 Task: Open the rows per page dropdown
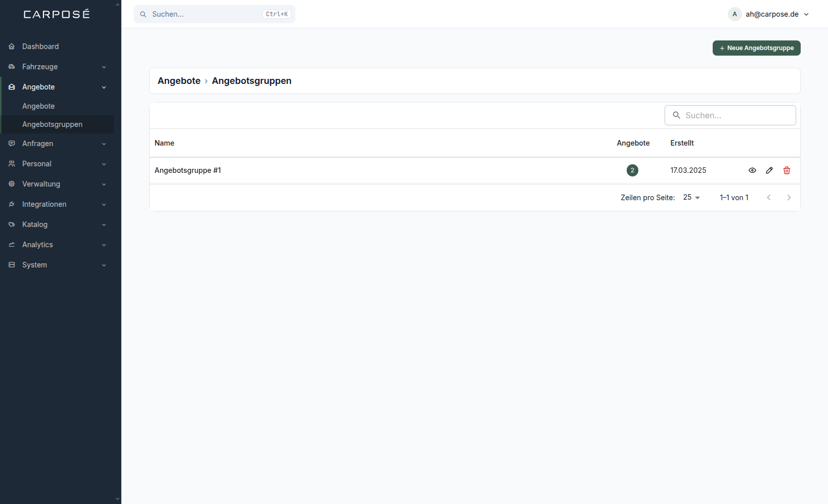691,198
